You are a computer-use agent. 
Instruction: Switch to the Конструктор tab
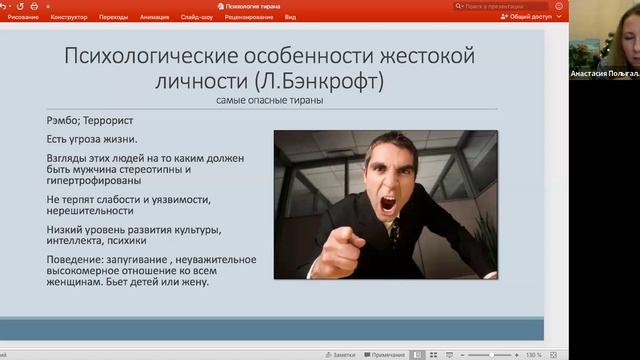(x=69, y=17)
